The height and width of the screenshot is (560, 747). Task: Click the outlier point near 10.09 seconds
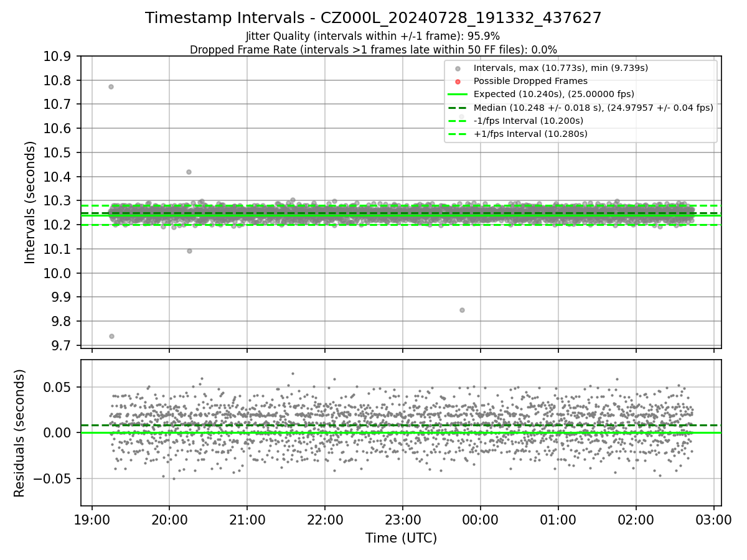[x=189, y=251]
